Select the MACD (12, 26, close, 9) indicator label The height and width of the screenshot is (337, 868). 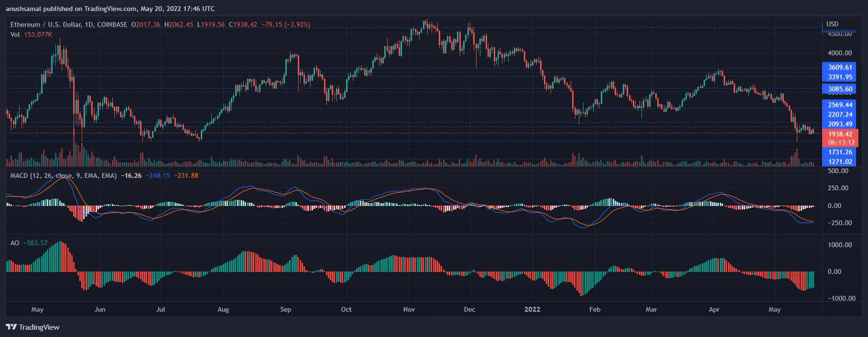(x=64, y=175)
